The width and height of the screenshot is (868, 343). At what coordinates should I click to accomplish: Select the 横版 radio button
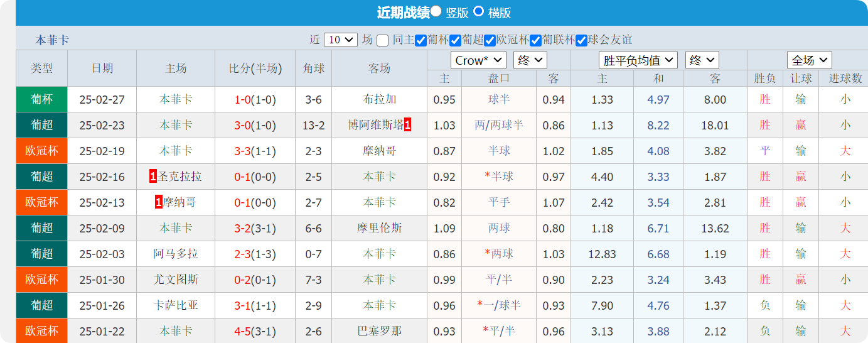(x=478, y=11)
